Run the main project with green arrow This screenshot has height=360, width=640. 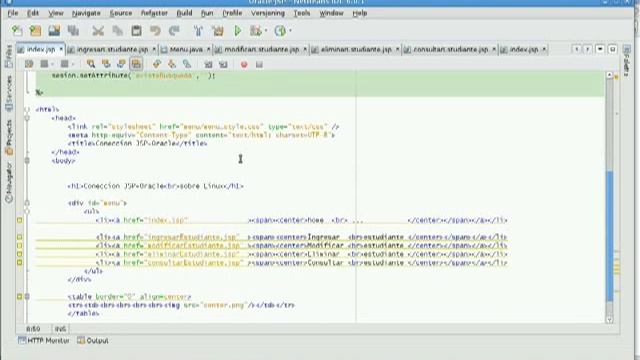click(237, 31)
